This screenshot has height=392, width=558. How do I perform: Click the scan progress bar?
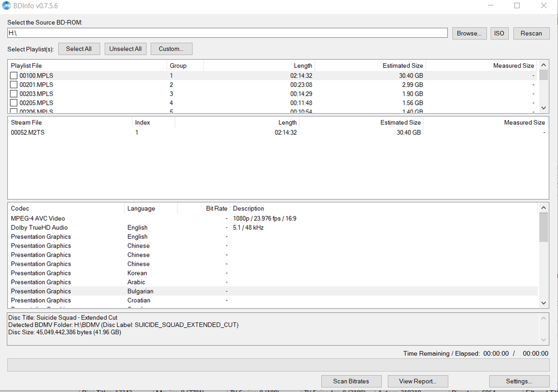point(279,366)
